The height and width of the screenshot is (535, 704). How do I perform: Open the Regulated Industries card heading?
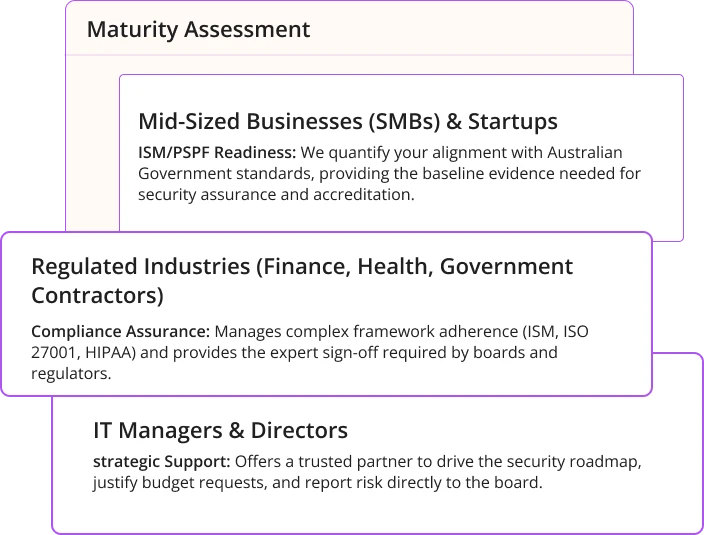pyautogui.click(x=301, y=267)
